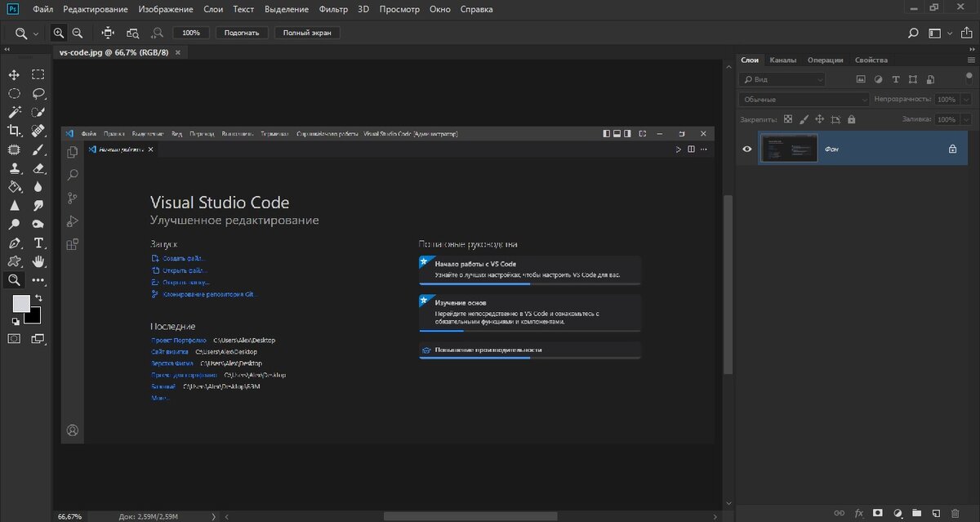Open the search magnifier at top right
Image resolution: width=980 pixels, height=522 pixels.
point(914,33)
